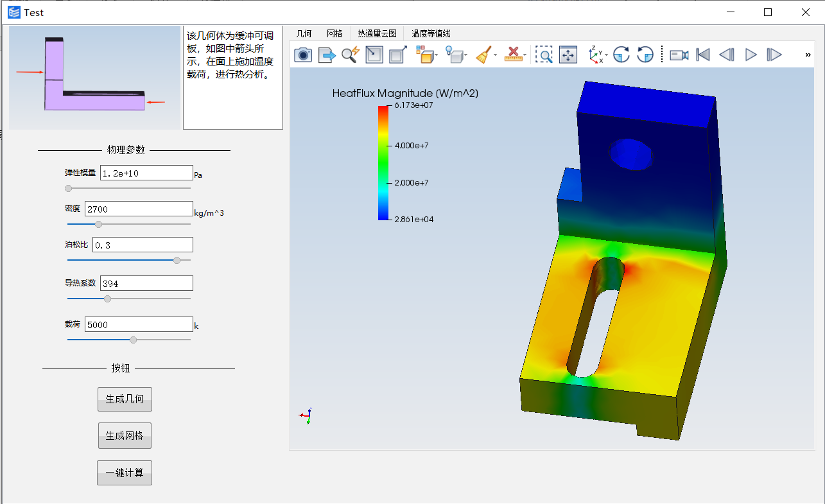This screenshot has height=504, width=825.
Task: Click the legend value 2.861e+04
Action: coord(413,220)
